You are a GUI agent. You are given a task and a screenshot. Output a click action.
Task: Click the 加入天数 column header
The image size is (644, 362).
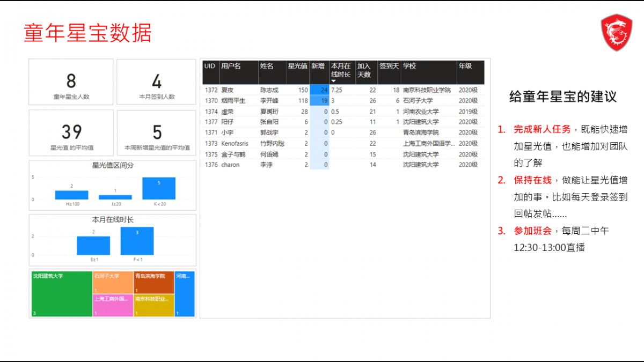[364, 70]
